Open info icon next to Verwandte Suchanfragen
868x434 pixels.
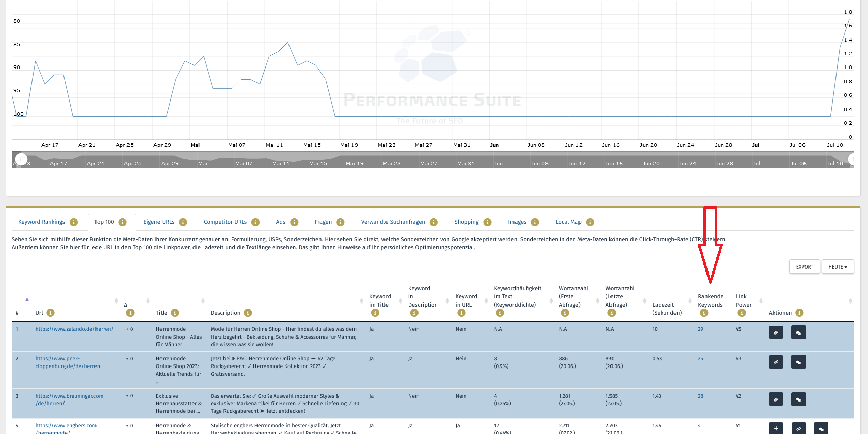click(433, 222)
